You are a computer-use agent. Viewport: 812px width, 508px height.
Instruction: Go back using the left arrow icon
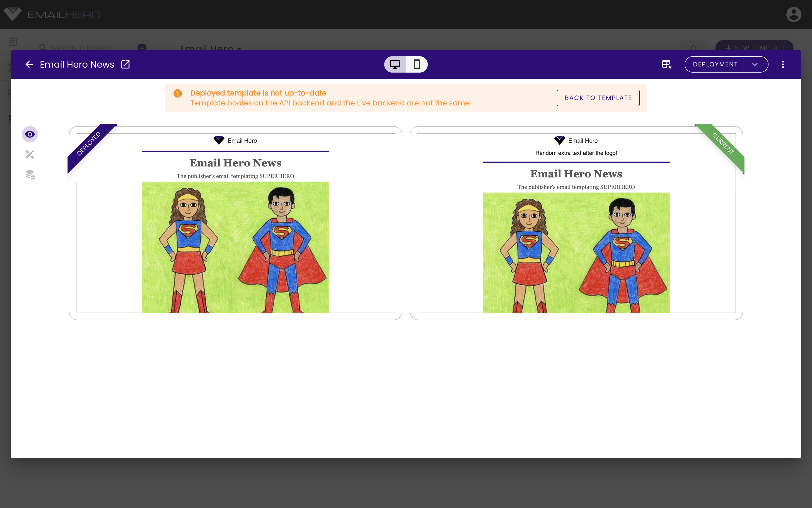(x=29, y=64)
